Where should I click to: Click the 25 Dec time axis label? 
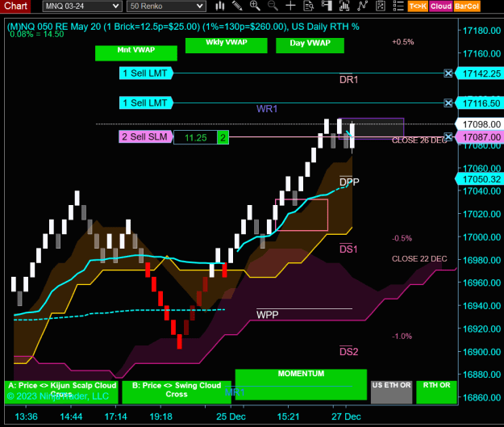[231, 417]
